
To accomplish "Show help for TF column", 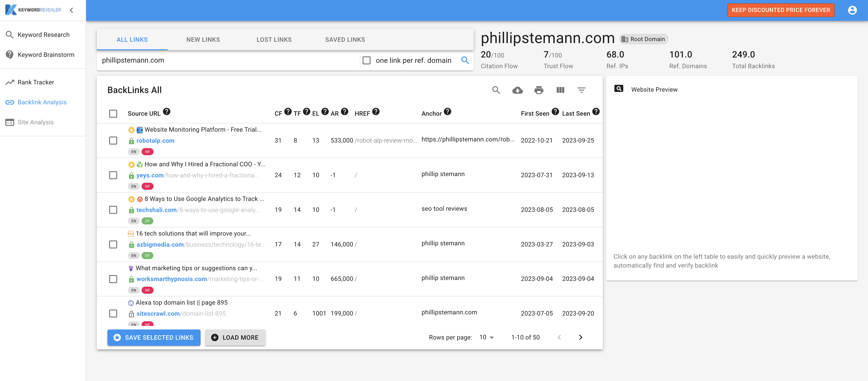I will (x=306, y=112).
